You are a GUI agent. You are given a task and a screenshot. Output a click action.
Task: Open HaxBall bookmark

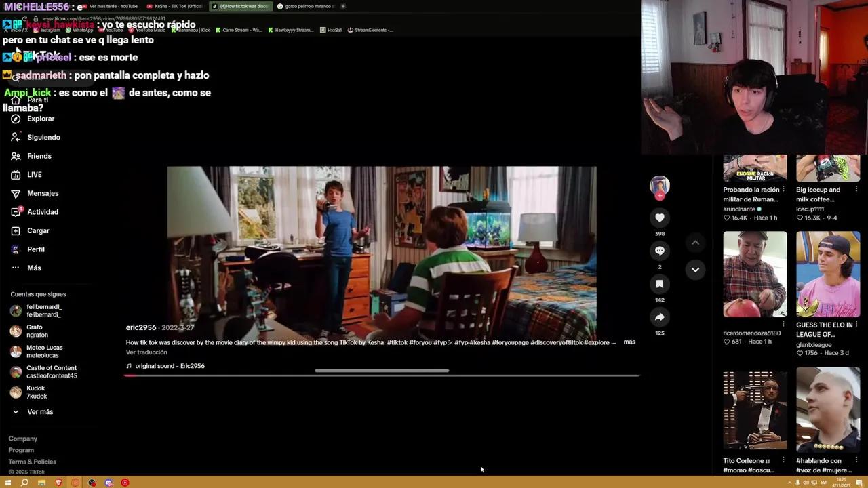pos(332,30)
